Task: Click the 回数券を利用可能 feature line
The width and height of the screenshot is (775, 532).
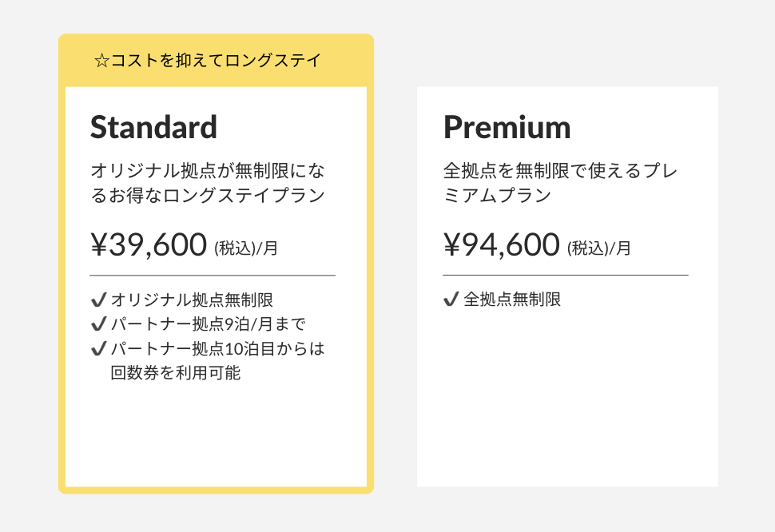Action: (176, 372)
